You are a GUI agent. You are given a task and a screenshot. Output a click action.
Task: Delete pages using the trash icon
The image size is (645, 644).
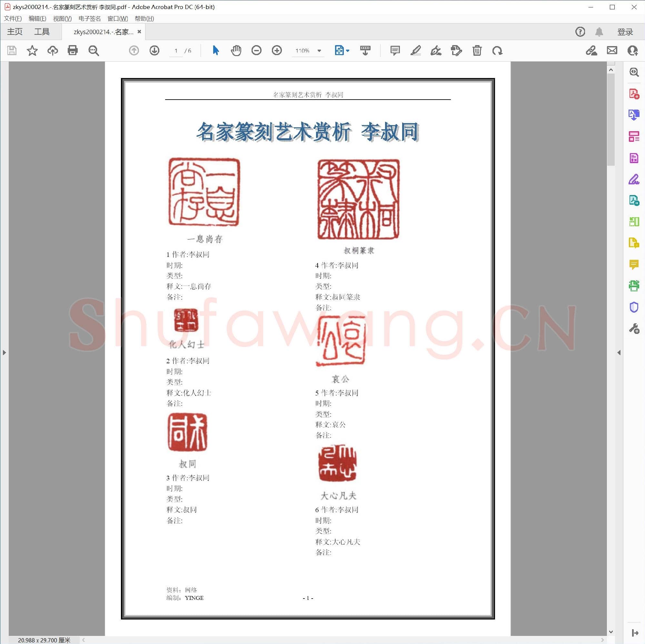(x=477, y=51)
